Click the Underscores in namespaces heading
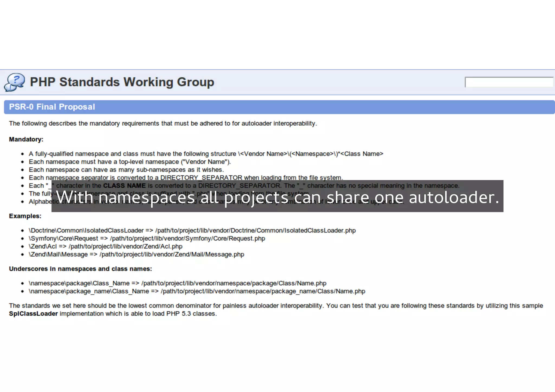Image resolution: width=555 pixels, height=392 pixels. tap(80, 269)
